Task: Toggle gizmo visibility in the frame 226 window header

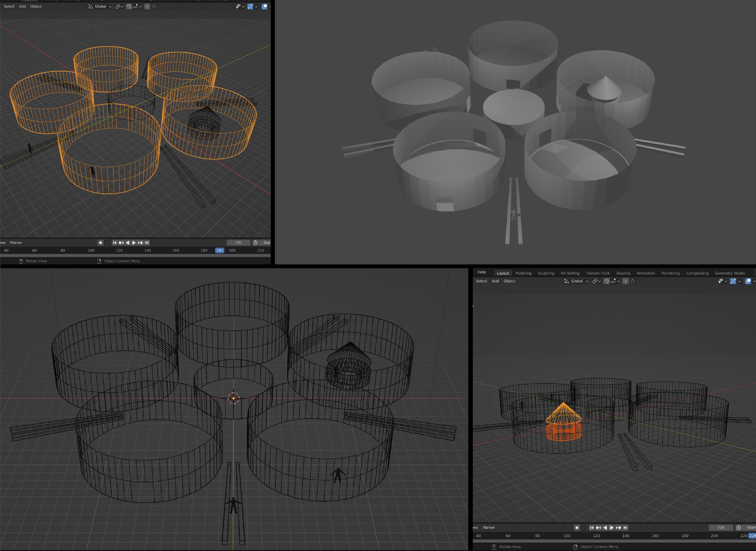Action: click(733, 281)
